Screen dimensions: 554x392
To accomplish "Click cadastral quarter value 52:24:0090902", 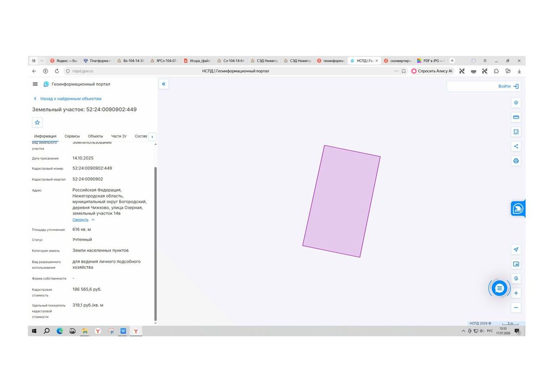I will click(88, 179).
